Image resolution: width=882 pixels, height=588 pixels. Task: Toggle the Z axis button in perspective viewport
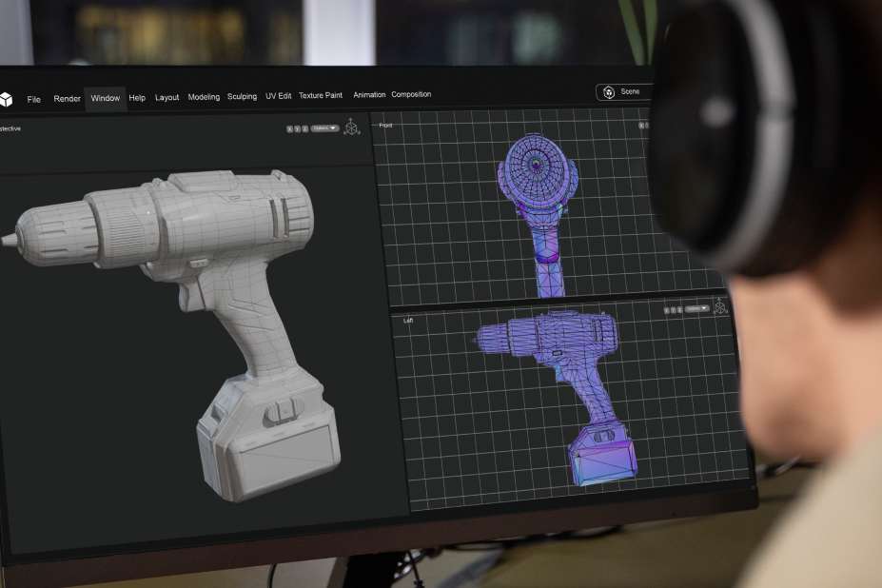pos(305,128)
